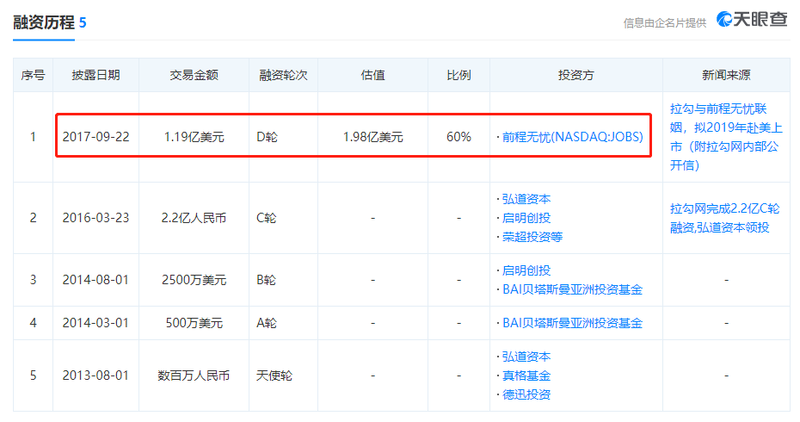Viewport: 800px width, 422px height.
Task: Open investor link 前程无忧(NASDAQ:JOBS)
Action: click(572, 137)
